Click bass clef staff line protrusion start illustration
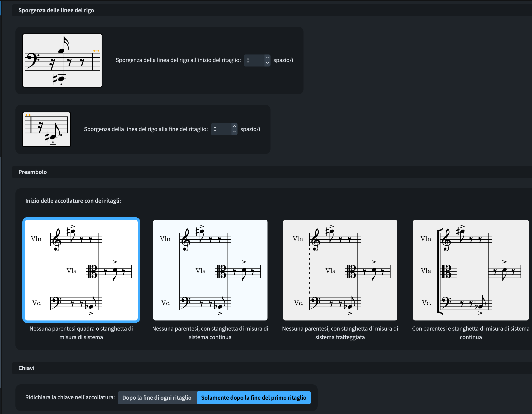The image size is (532, 414). (x=62, y=60)
